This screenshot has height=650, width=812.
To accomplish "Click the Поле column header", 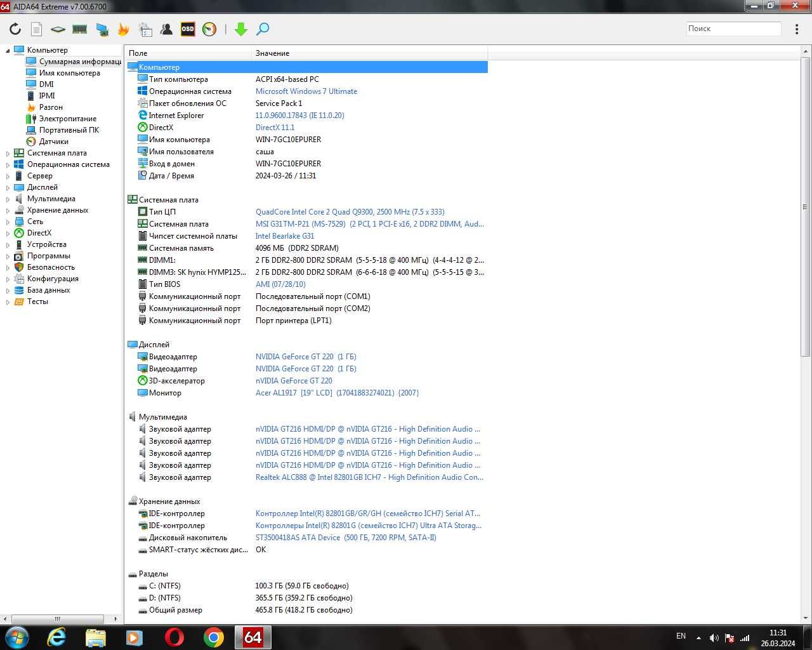I will tap(188, 53).
